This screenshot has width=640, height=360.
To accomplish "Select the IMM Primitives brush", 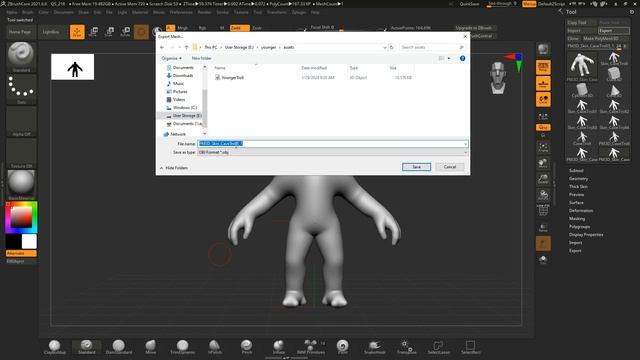I will [311, 347].
